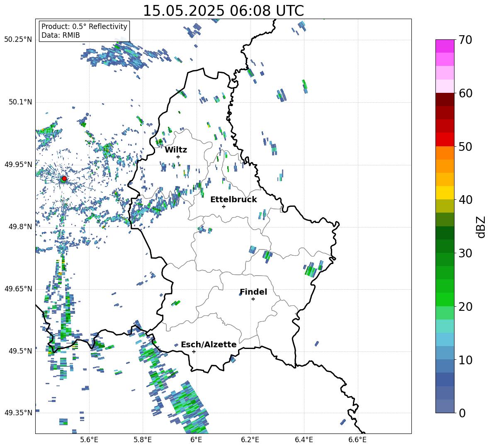This screenshot has height=448, width=491.
Task: Click 'Data: RMIB' text
Action: point(61,35)
